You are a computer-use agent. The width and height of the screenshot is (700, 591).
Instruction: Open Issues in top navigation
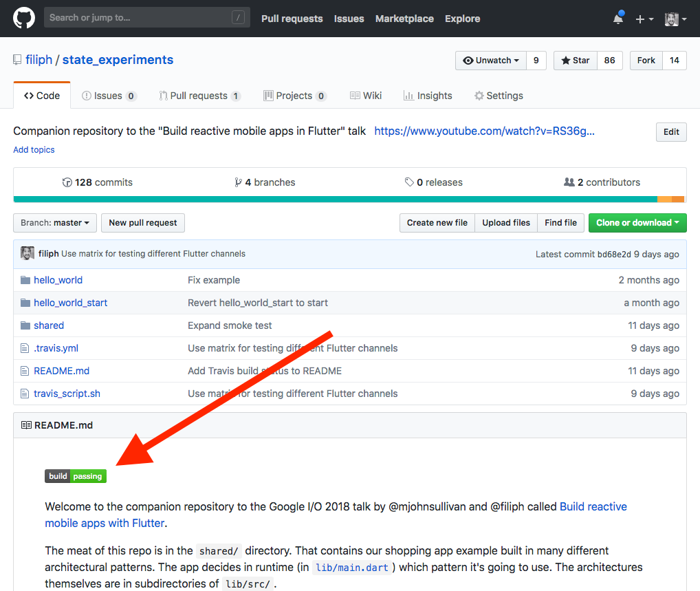[x=349, y=19]
